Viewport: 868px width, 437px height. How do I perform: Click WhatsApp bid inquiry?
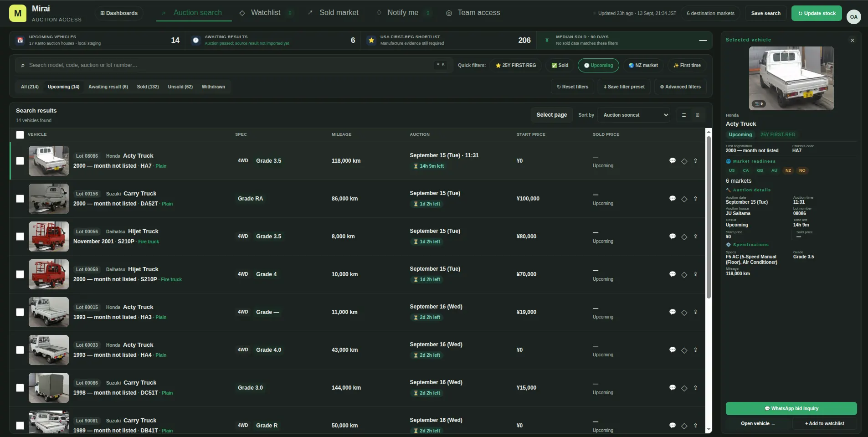(x=791, y=408)
